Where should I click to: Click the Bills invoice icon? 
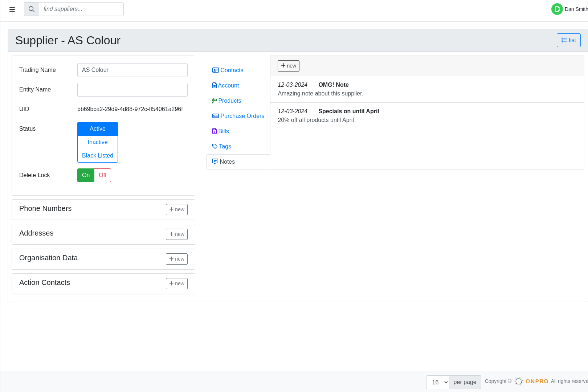click(x=215, y=131)
